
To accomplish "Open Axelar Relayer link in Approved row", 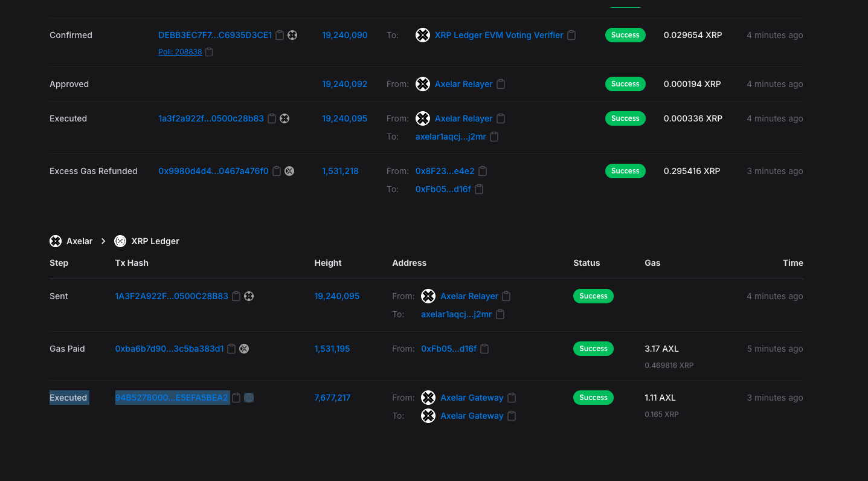I will point(464,84).
